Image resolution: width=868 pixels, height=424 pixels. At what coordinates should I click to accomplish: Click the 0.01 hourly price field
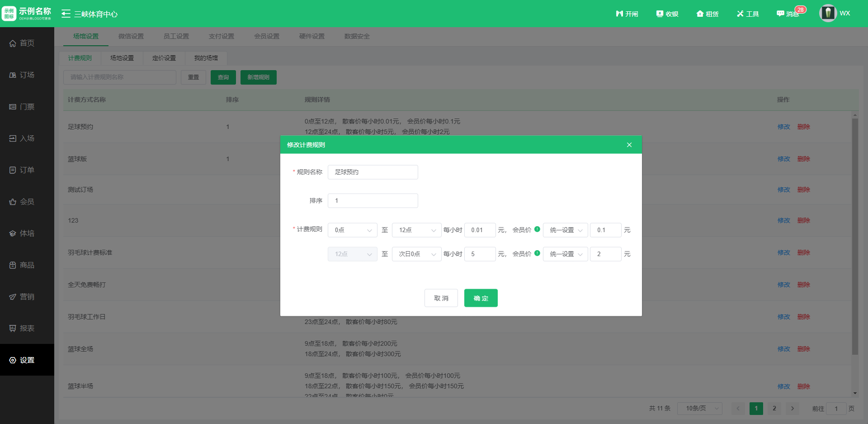[480, 230]
